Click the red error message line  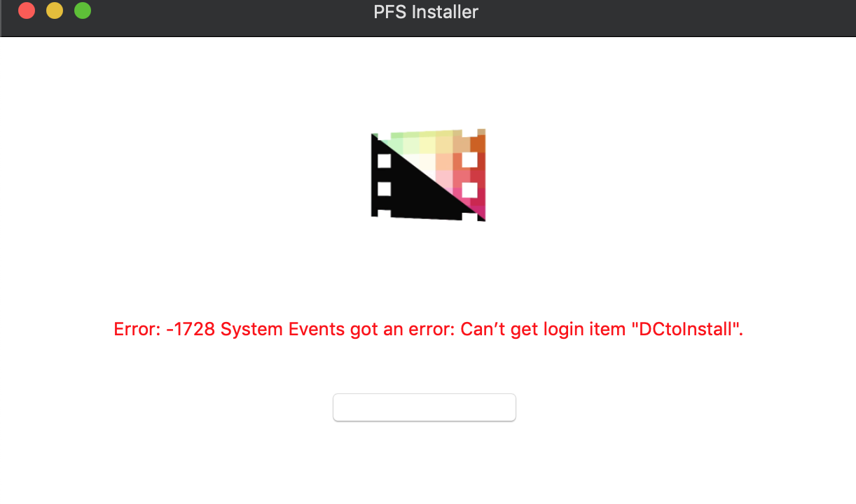tap(428, 330)
